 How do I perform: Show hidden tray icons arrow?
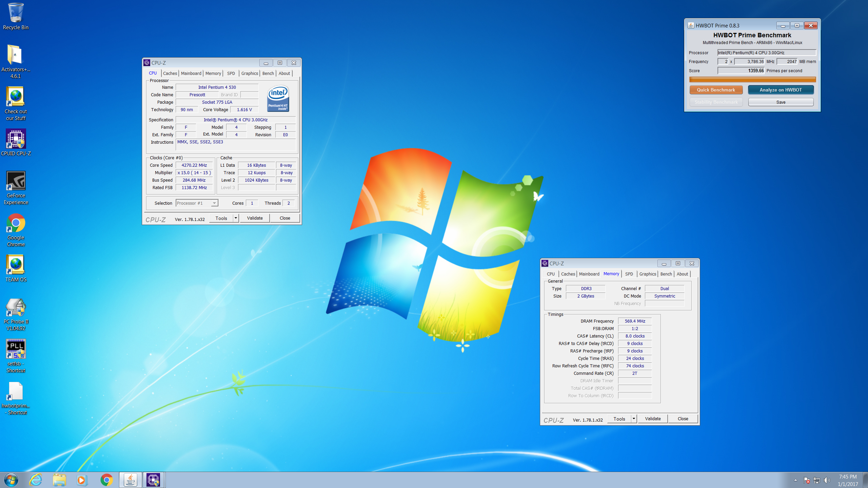(795, 480)
